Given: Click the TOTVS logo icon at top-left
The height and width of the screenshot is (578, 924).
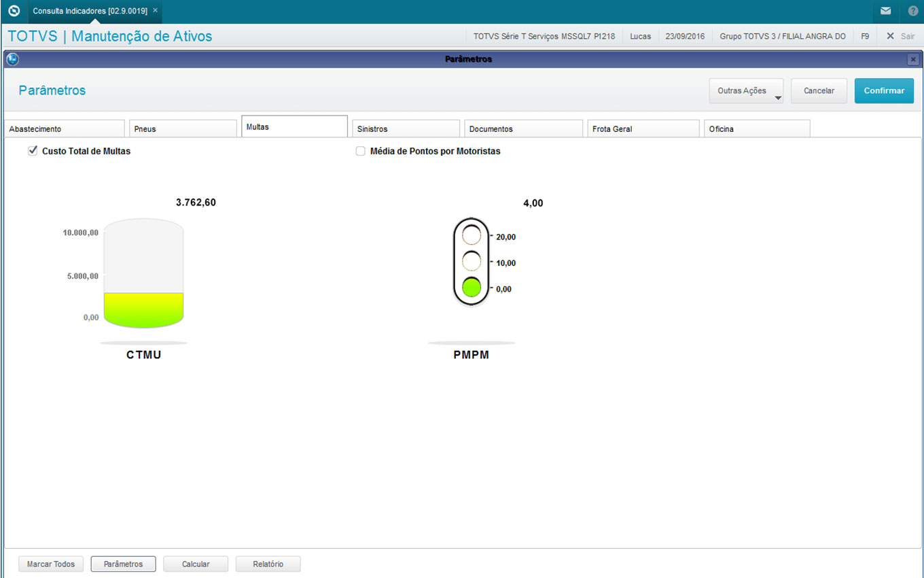Looking at the screenshot, I should [x=14, y=11].
